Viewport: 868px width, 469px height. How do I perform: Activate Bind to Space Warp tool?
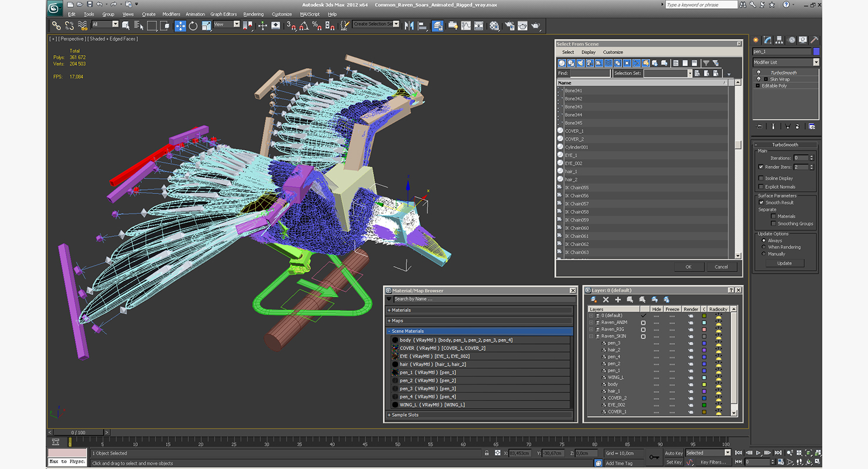coord(83,25)
